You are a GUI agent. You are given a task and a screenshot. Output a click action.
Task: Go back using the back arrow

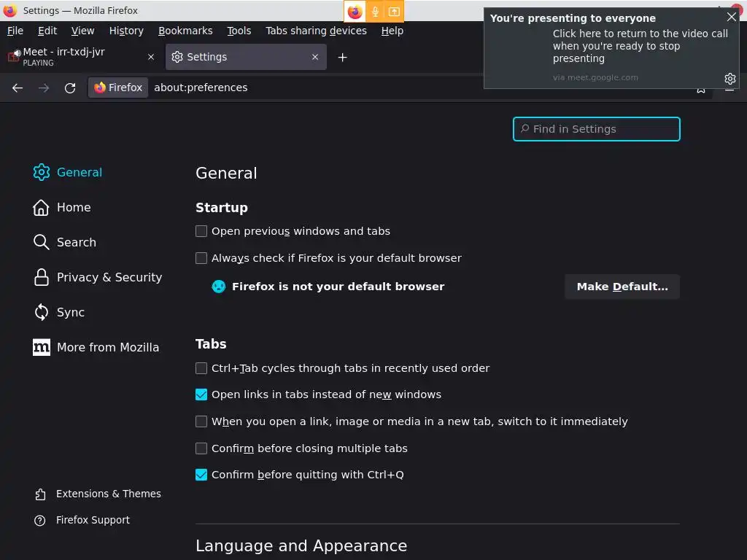pyautogui.click(x=18, y=87)
